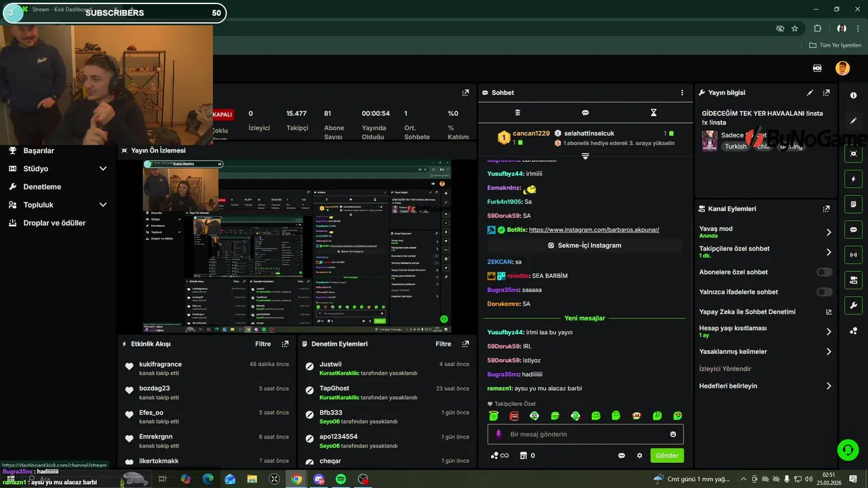Viewport: 868px width, 488px height.
Task: Pop out the Denetim Eylemleri panel
Action: point(465,344)
